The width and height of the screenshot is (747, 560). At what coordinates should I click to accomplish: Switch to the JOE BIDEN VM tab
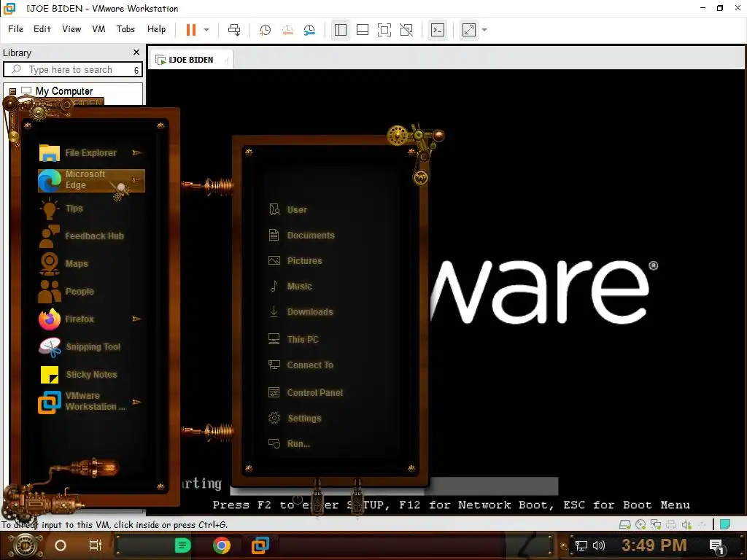coord(190,60)
